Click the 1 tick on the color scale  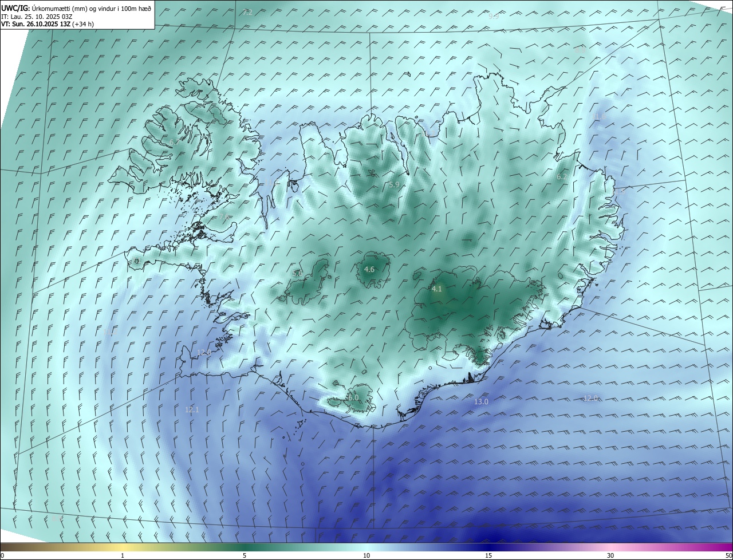pos(123,556)
